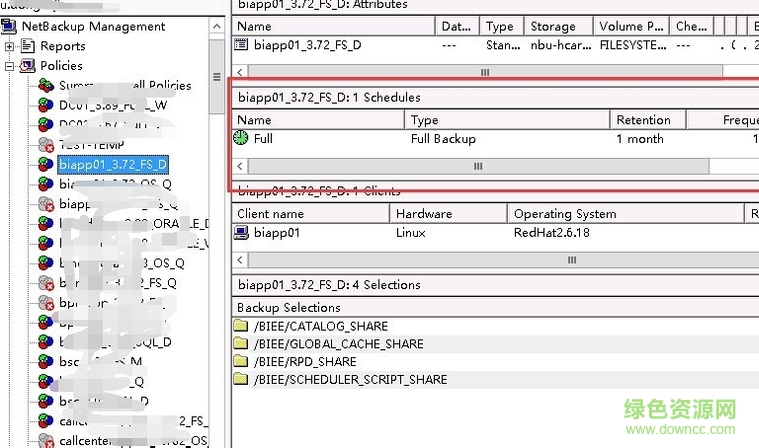Sort clients by Hardware column header
Viewport: 759px width, 448px height.
[449, 213]
